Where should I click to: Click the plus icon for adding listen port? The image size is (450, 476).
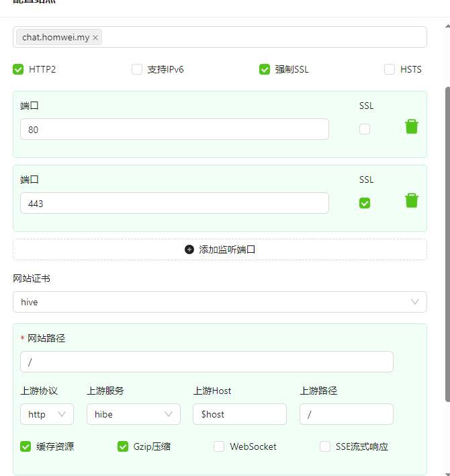tap(189, 249)
